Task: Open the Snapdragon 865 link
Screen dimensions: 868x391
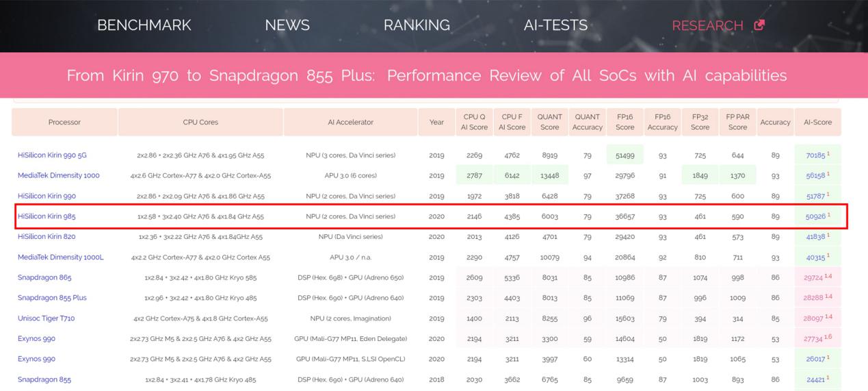Action: tap(44, 277)
